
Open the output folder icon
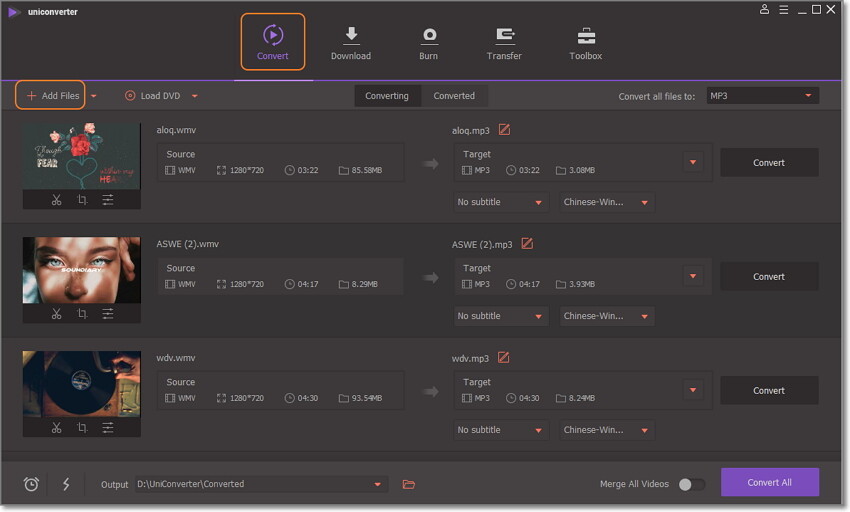point(408,484)
